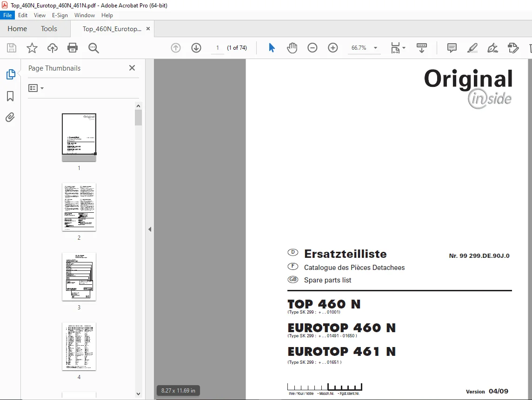
Task: Click the 'TOP 460 N' title
Action: [x=324, y=304]
